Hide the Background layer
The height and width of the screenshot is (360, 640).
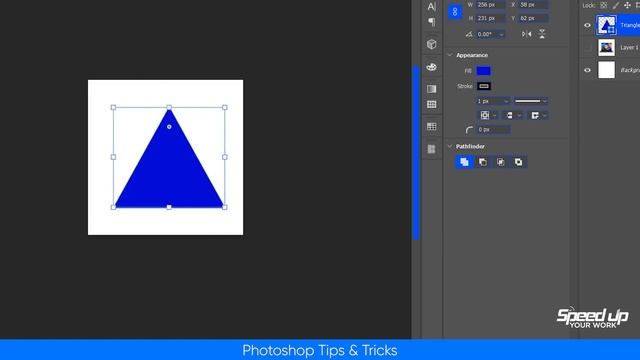pos(587,70)
